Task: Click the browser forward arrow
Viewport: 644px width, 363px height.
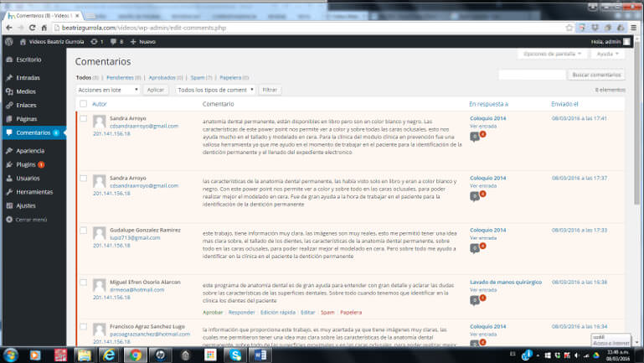Action: coord(21,28)
